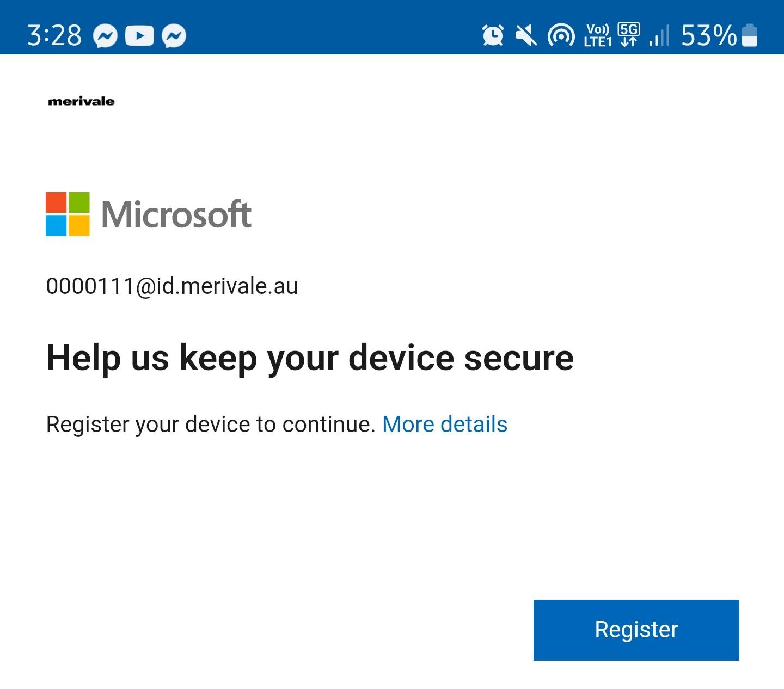This screenshot has width=784, height=689.
Task: Tap the 53% battery percentage
Action: [x=708, y=36]
